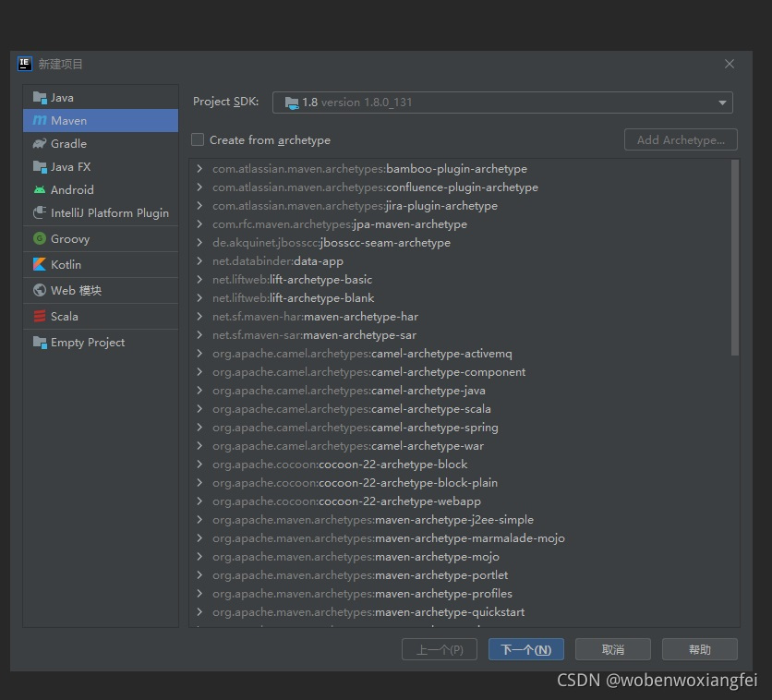
Task: Enable Create from archetype checkbox
Action: 198,139
